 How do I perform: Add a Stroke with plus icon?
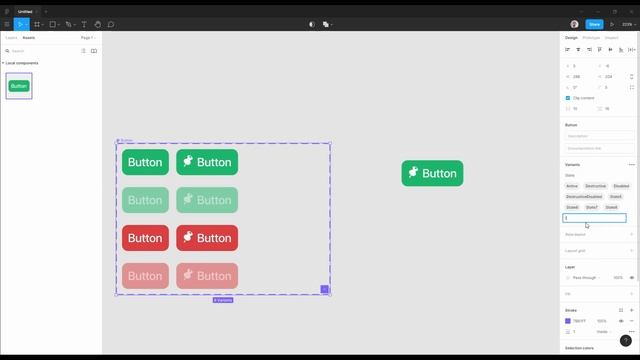click(x=631, y=310)
